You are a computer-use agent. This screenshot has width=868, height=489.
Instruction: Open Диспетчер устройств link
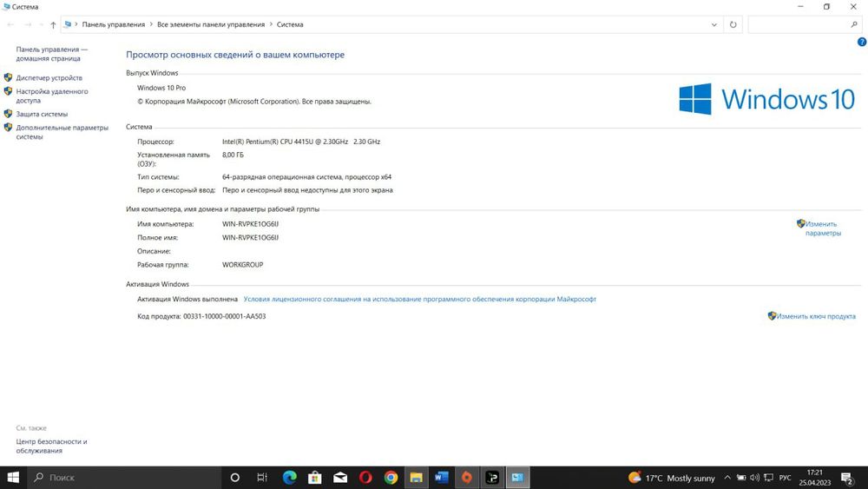point(49,77)
